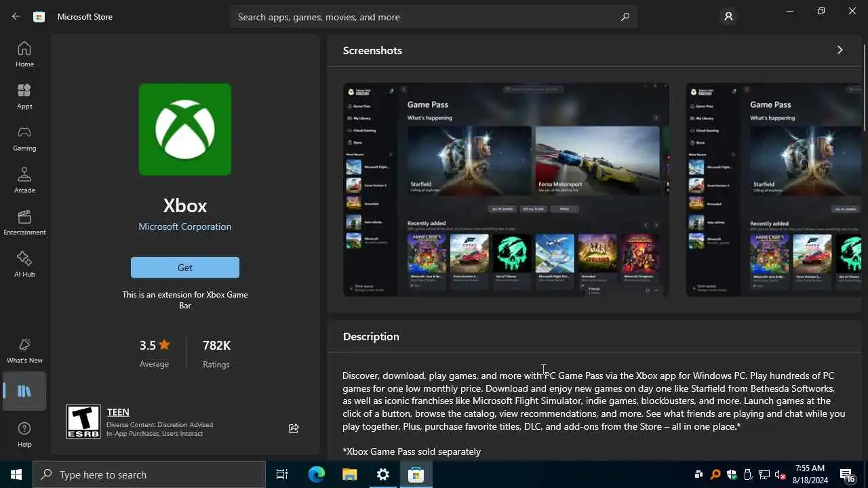Click the muted volume tray icon
The height and width of the screenshot is (488, 868).
coord(781,474)
